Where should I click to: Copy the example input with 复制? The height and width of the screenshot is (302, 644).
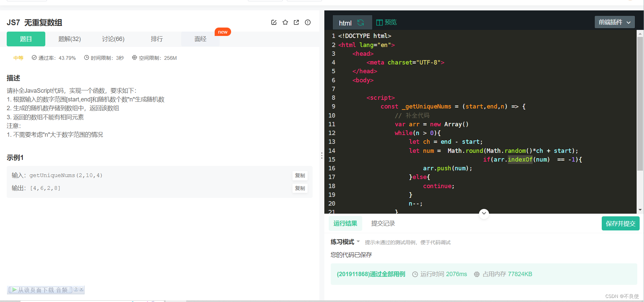click(300, 176)
